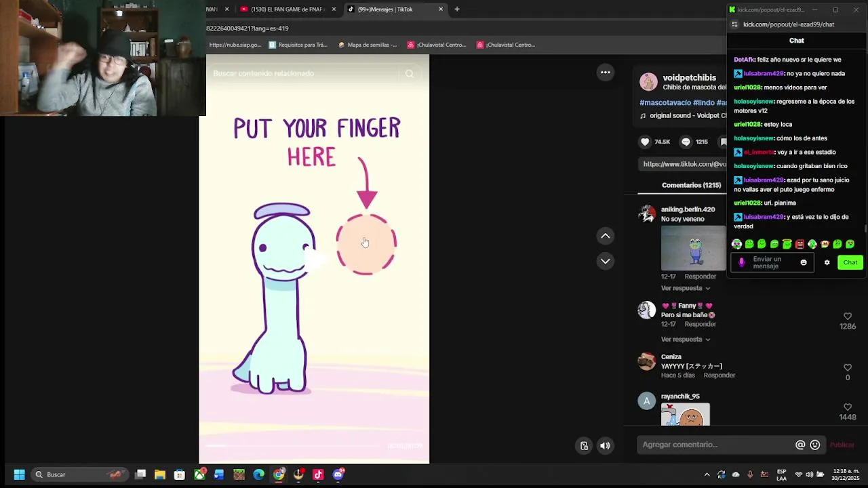Open the voidpetchibis profile name
The image size is (868, 488).
(x=689, y=78)
